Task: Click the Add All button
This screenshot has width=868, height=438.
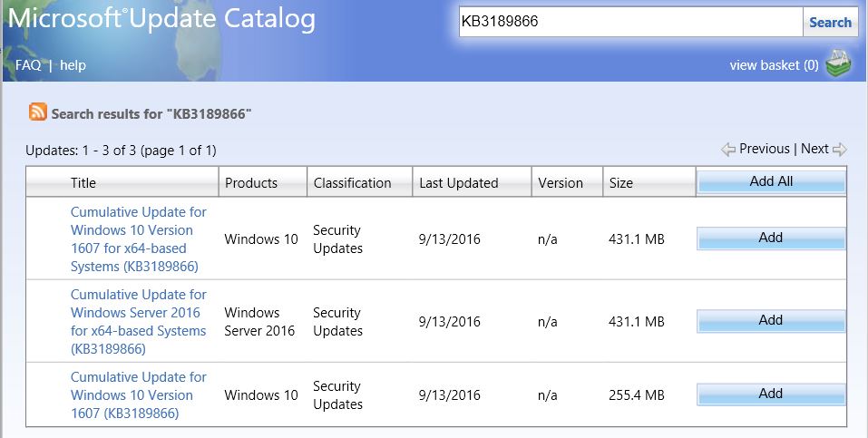Action: [771, 181]
